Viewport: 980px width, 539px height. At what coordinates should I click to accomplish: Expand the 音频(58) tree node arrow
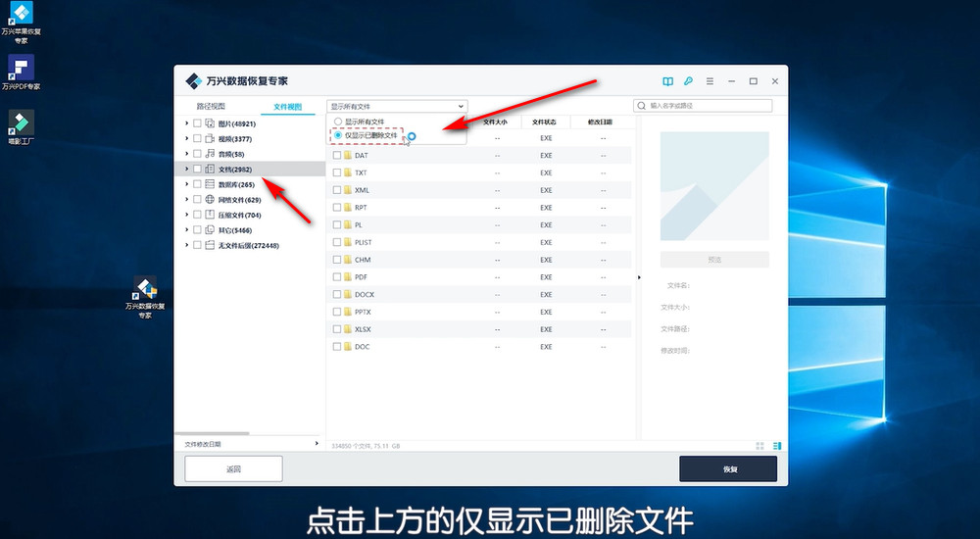point(186,154)
